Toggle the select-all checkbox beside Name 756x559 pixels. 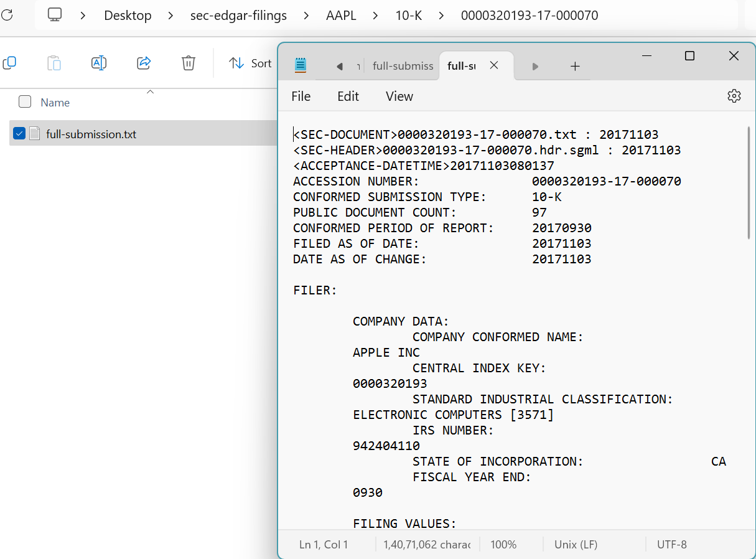click(x=25, y=102)
